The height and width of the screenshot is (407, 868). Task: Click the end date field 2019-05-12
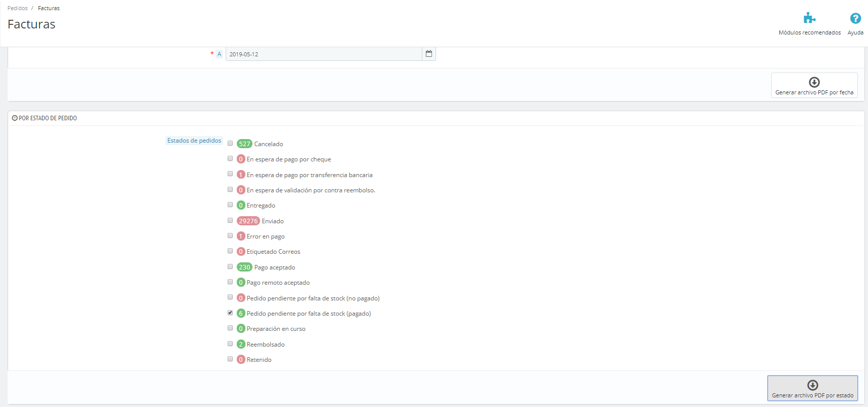point(324,54)
